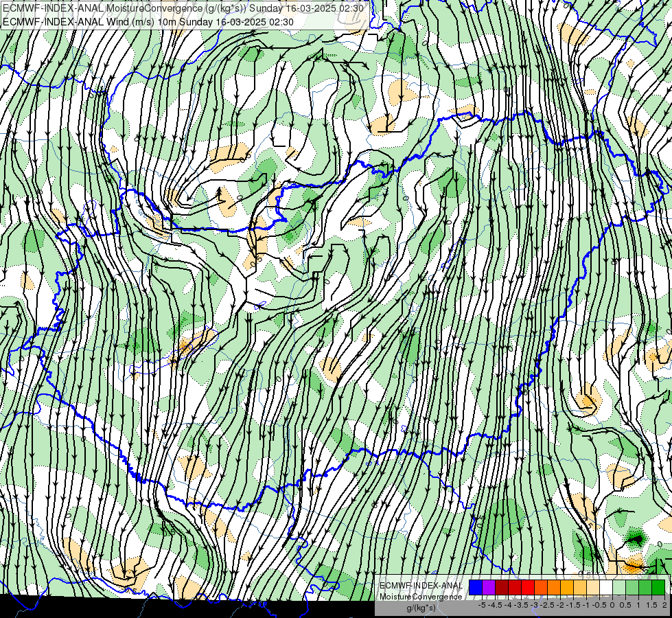The image size is (672, 618).
Task: Click the dark red swatch between -4.5 and -4
Action: coord(502,587)
